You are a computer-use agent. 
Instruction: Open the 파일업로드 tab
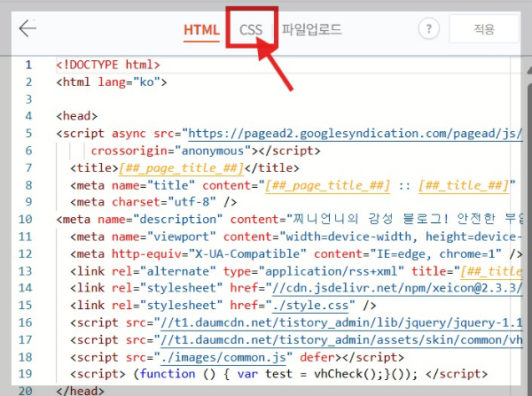311,29
